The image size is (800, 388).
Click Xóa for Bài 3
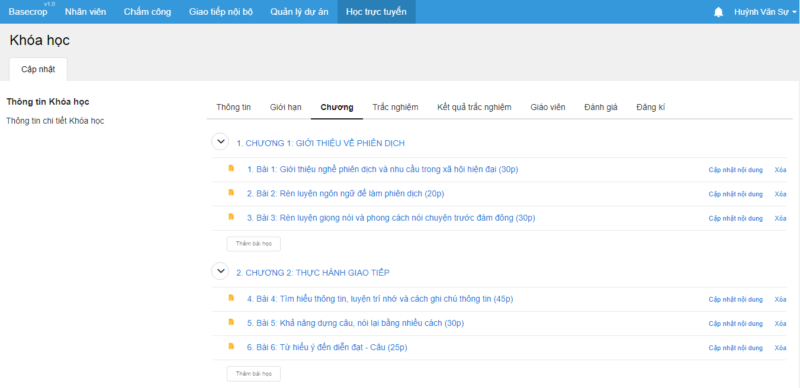(780, 219)
